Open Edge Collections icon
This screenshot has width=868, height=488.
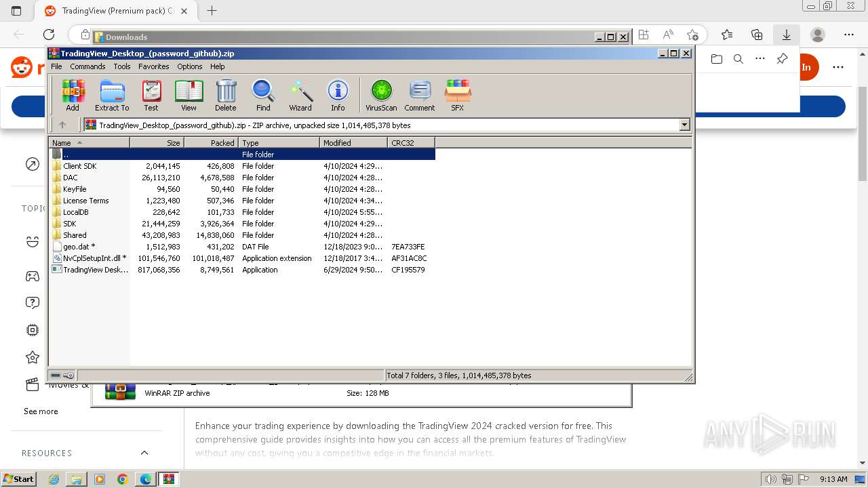[x=757, y=35]
